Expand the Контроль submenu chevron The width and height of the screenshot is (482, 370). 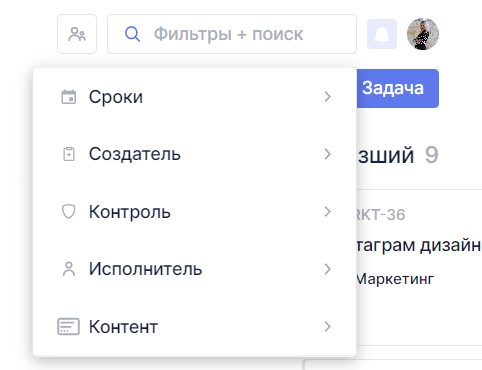point(327,212)
